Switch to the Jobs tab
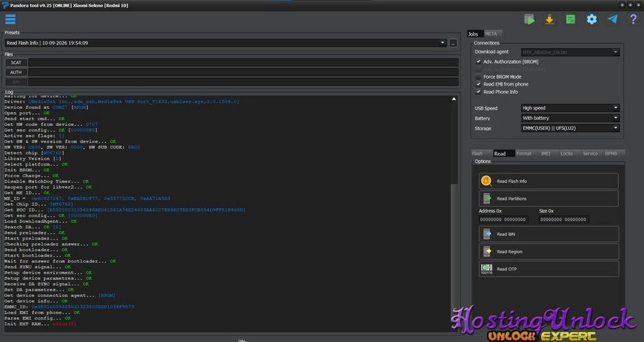644x342 pixels. point(474,34)
